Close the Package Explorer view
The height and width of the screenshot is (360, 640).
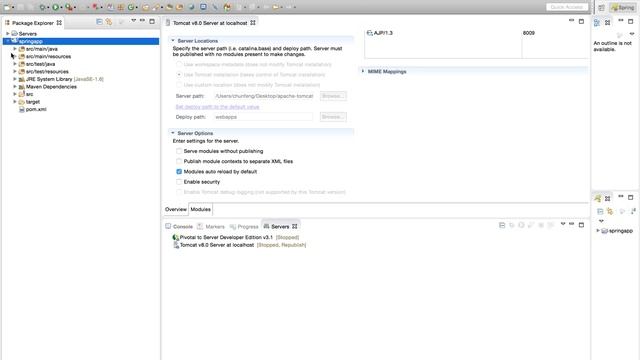[x=59, y=23]
